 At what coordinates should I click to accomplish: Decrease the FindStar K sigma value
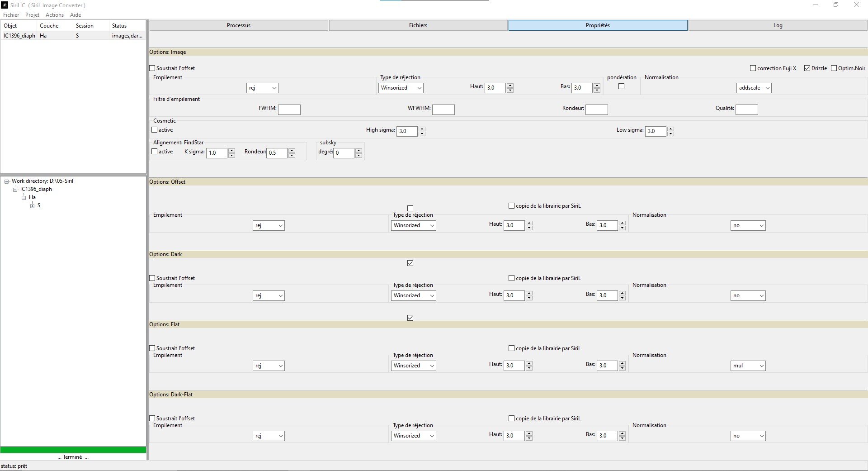pyautogui.click(x=231, y=155)
